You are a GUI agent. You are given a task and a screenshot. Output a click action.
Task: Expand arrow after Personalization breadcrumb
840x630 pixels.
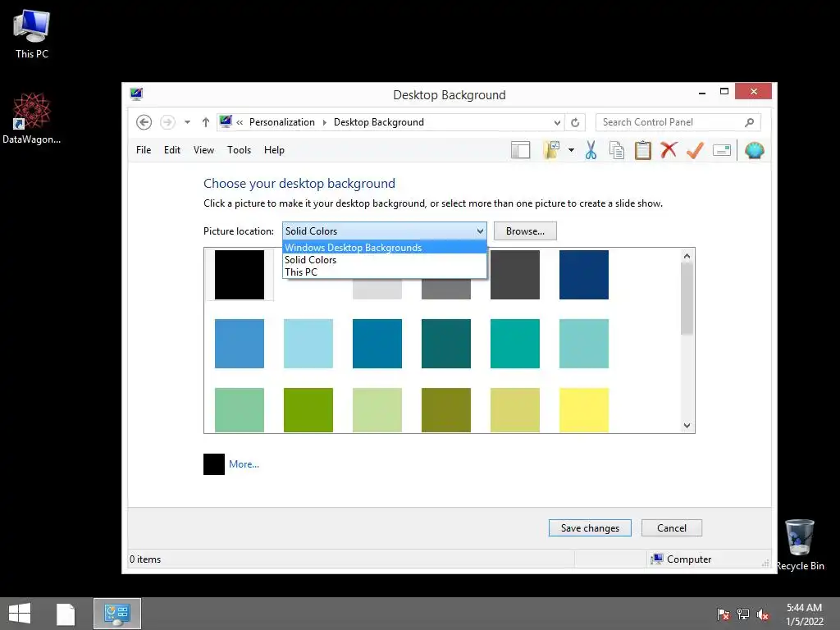click(325, 122)
